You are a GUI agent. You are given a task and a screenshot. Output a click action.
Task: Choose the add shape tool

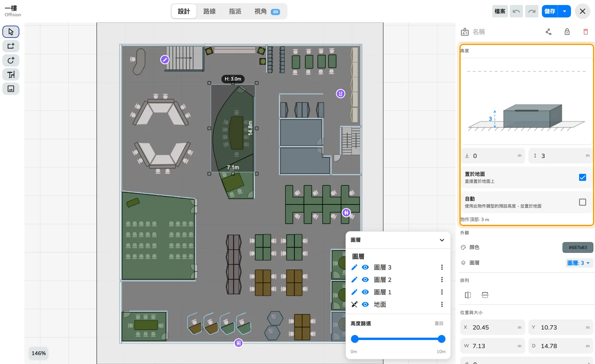(x=11, y=46)
